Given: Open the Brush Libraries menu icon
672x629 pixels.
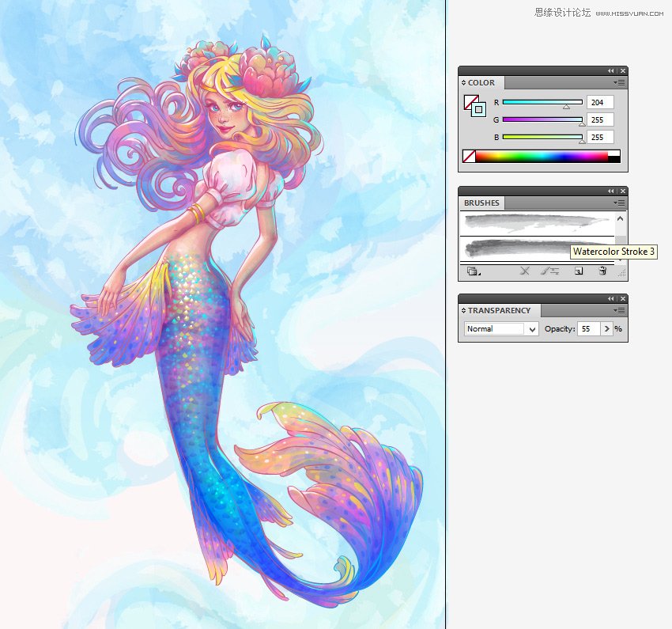Looking at the screenshot, I should pyautogui.click(x=473, y=271).
